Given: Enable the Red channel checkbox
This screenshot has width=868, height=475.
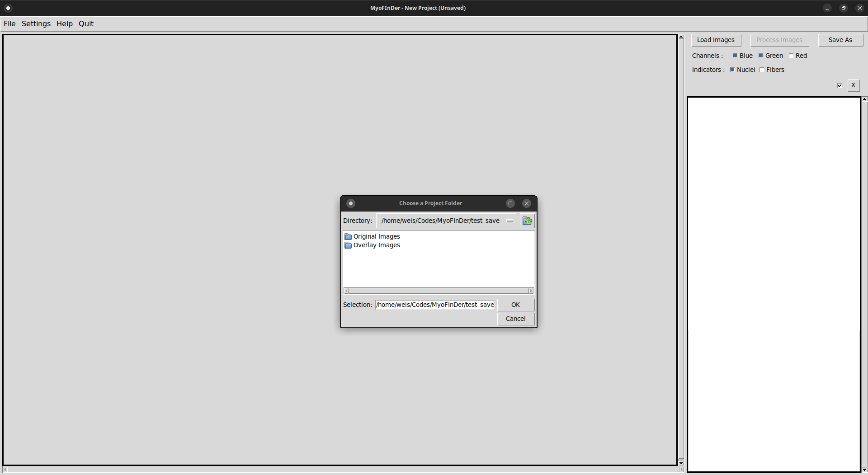Looking at the screenshot, I should pyautogui.click(x=791, y=56).
